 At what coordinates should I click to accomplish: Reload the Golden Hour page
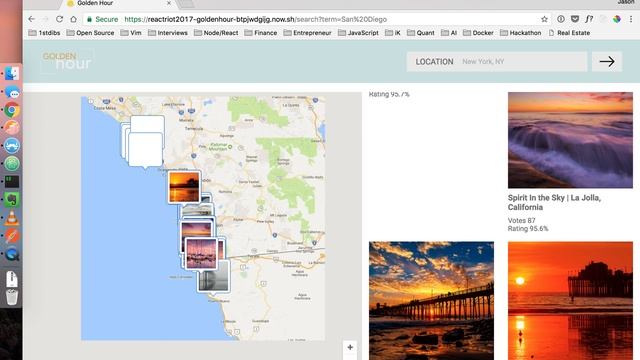pyautogui.click(x=59, y=19)
